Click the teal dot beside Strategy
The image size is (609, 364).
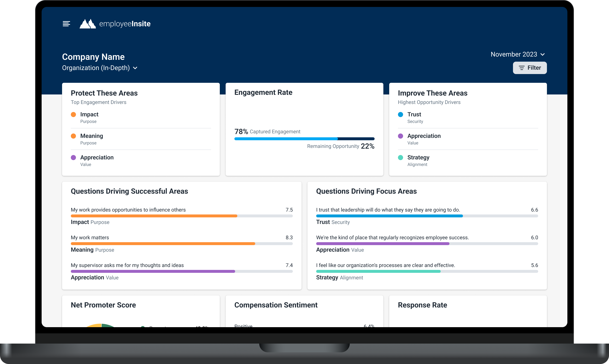pyautogui.click(x=400, y=157)
